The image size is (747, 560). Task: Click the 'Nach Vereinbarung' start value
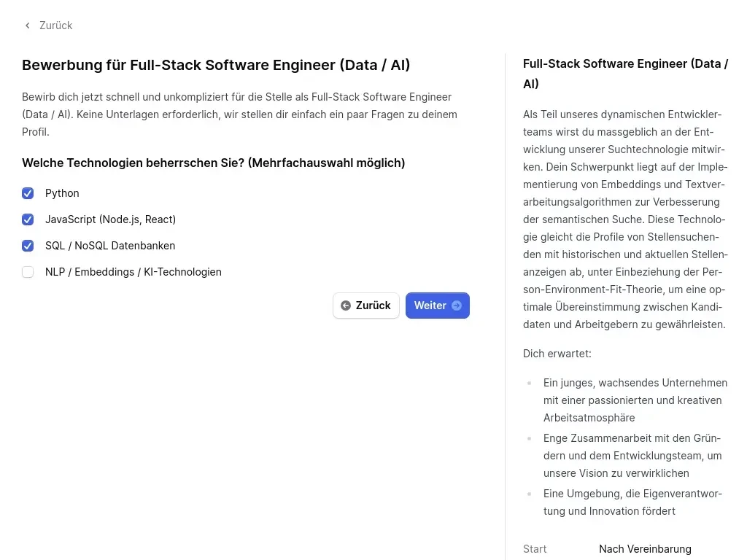pyautogui.click(x=645, y=549)
